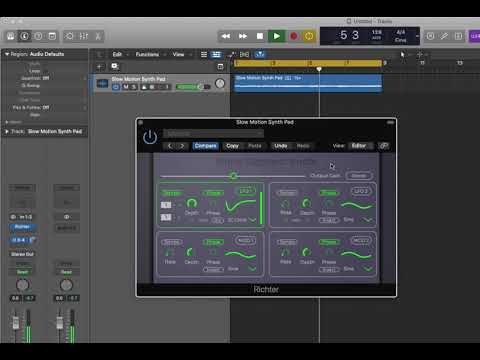Image resolution: width=480 pixels, height=360 pixels.
Task: Open Quick Help button in toolbar
Action: click(38, 36)
